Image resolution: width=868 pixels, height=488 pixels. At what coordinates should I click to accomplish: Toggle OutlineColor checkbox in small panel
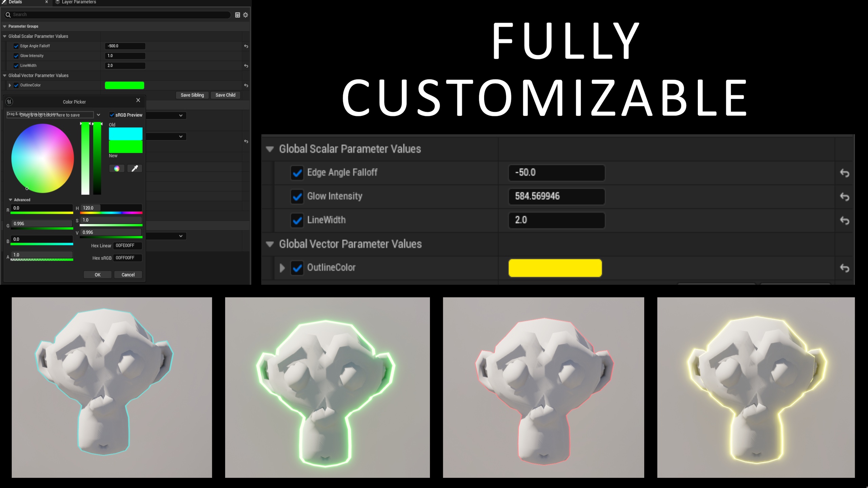(x=16, y=85)
